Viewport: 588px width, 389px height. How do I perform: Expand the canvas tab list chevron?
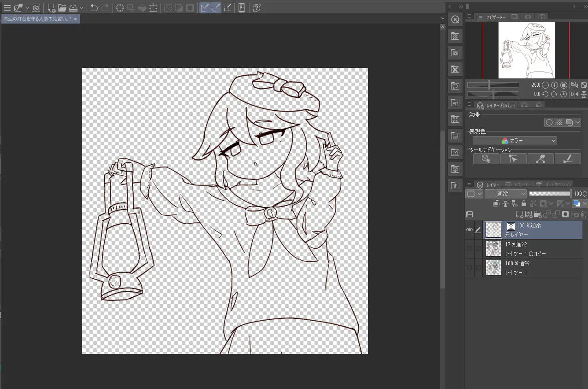[443, 18]
